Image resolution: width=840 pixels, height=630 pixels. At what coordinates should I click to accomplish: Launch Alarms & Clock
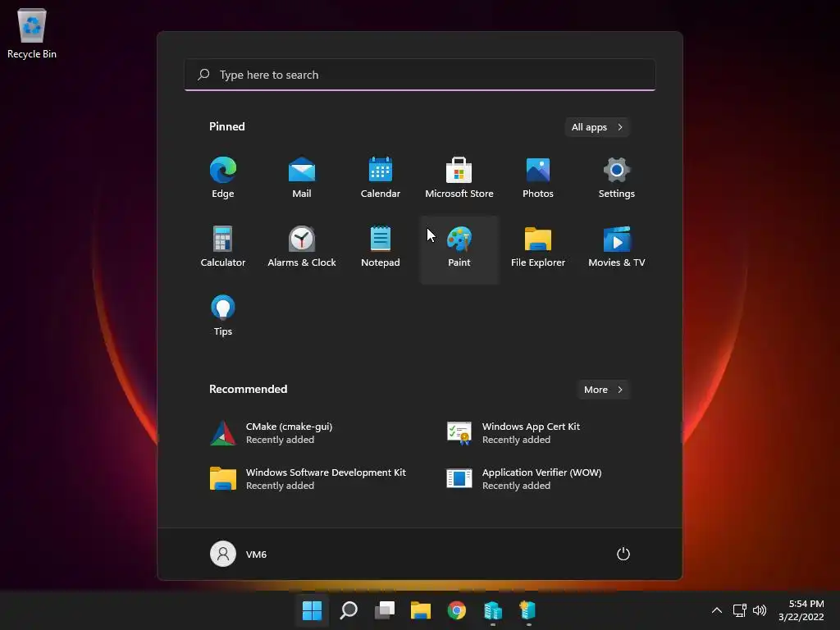pos(302,247)
